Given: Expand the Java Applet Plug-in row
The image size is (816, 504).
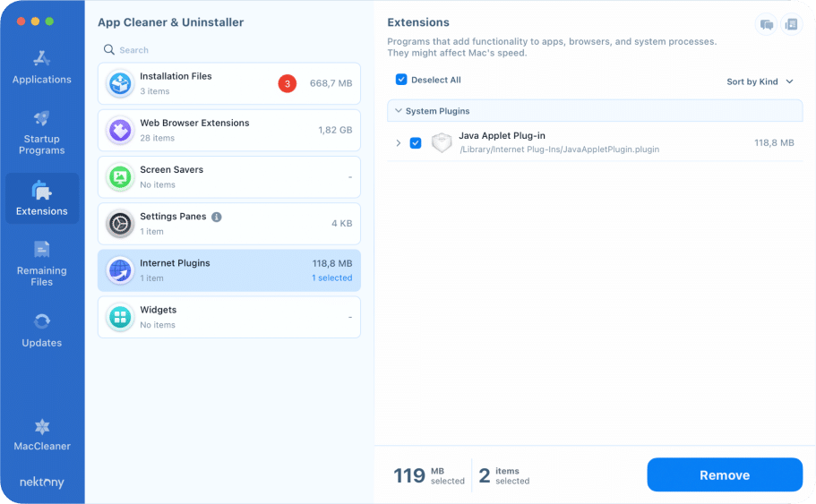Looking at the screenshot, I should pyautogui.click(x=398, y=142).
